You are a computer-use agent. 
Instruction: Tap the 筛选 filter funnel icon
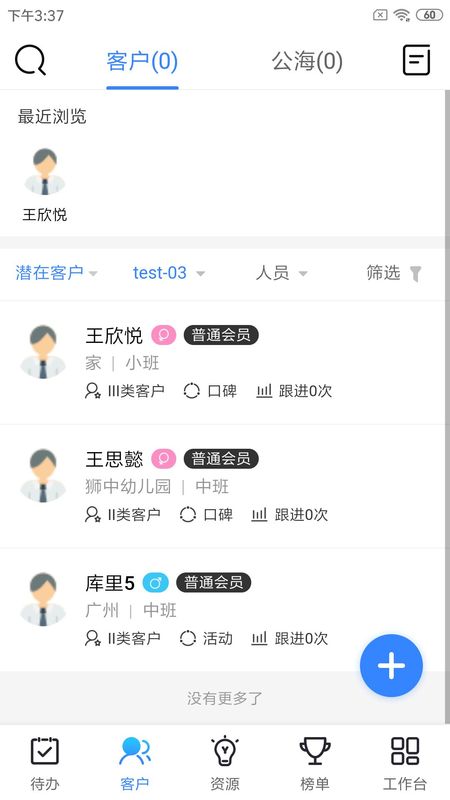coord(416,274)
